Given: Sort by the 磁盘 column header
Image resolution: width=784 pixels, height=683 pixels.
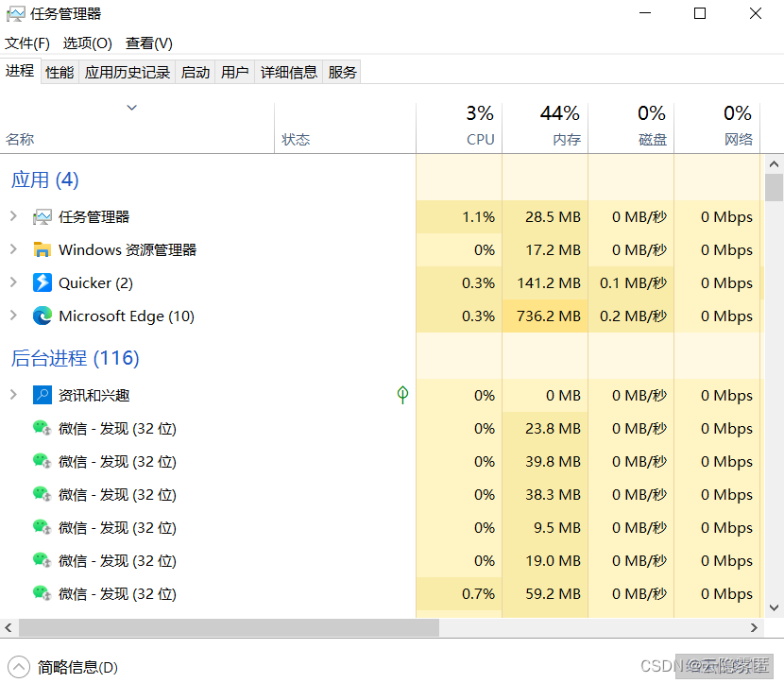Looking at the screenshot, I should tap(631, 128).
